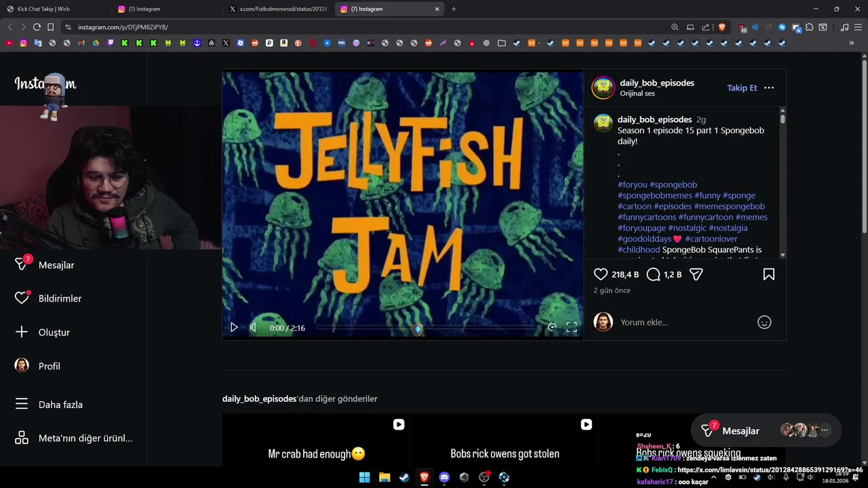Unmute the video sound
Screen dimensions: 868x488
click(x=253, y=327)
